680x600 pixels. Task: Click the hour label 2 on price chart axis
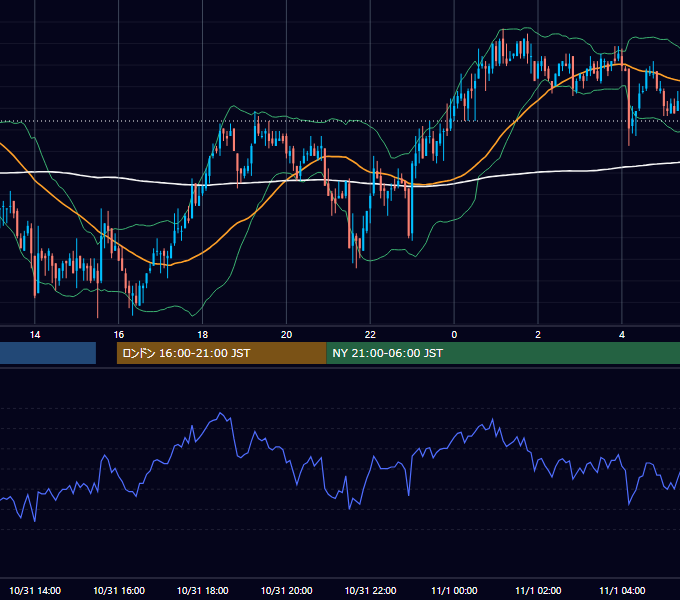538,335
